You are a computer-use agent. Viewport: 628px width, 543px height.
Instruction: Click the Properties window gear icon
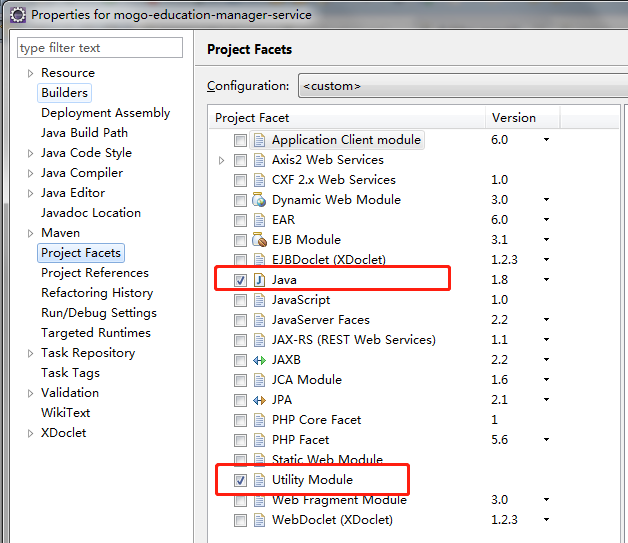(x=18, y=15)
